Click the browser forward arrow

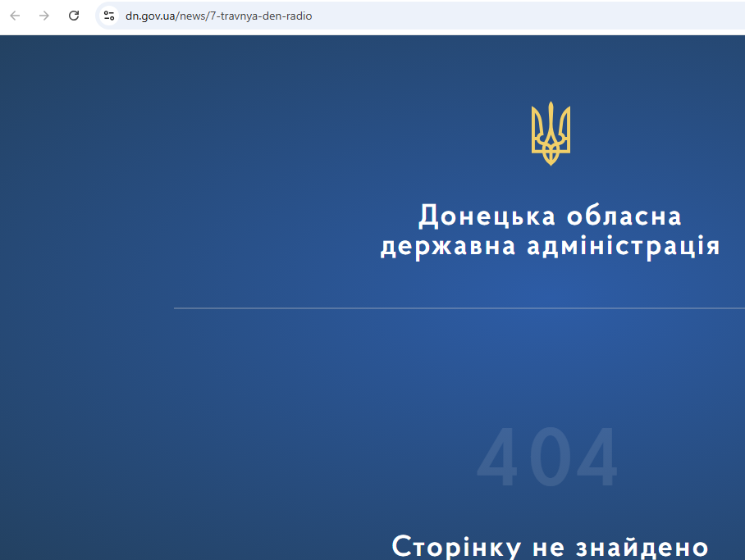tap(44, 16)
